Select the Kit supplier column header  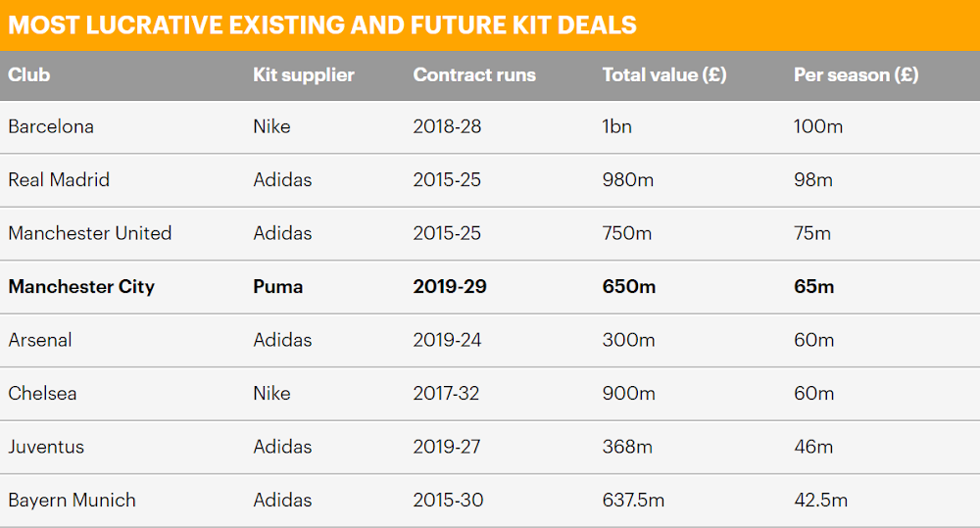pyautogui.click(x=304, y=75)
